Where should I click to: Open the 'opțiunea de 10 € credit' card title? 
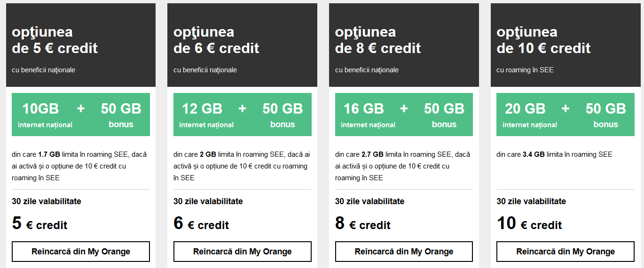coord(543,40)
